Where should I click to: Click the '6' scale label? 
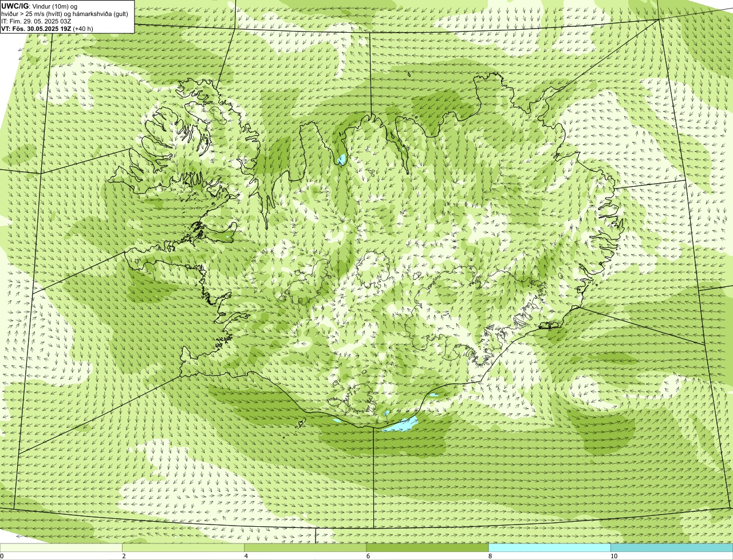368,556
